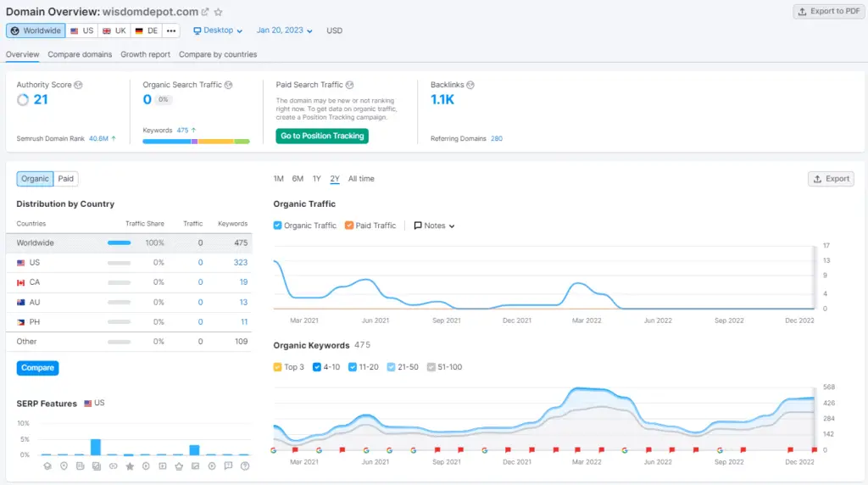Expand the Notes dropdown
Image resolution: width=868 pixels, height=485 pixels.
[x=434, y=226]
